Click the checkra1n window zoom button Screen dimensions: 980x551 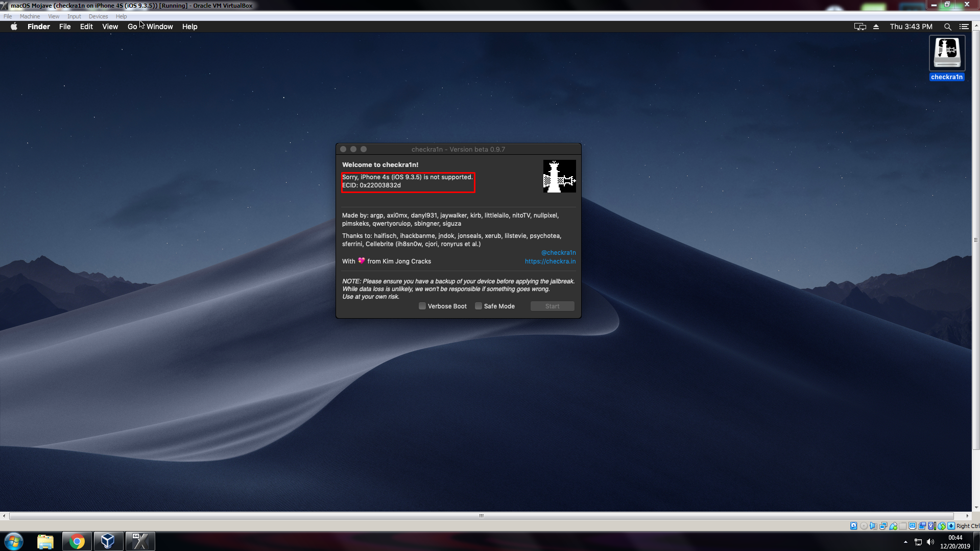tap(364, 149)
